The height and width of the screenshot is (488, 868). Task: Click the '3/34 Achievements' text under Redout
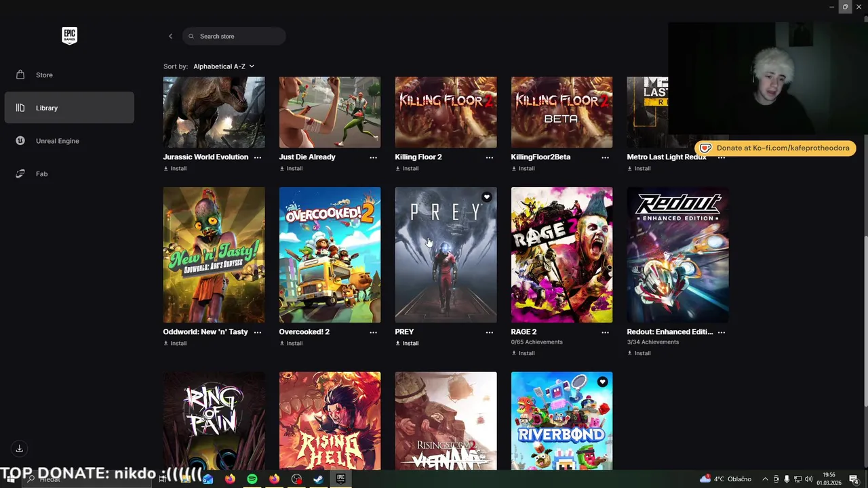click(652, 342)
